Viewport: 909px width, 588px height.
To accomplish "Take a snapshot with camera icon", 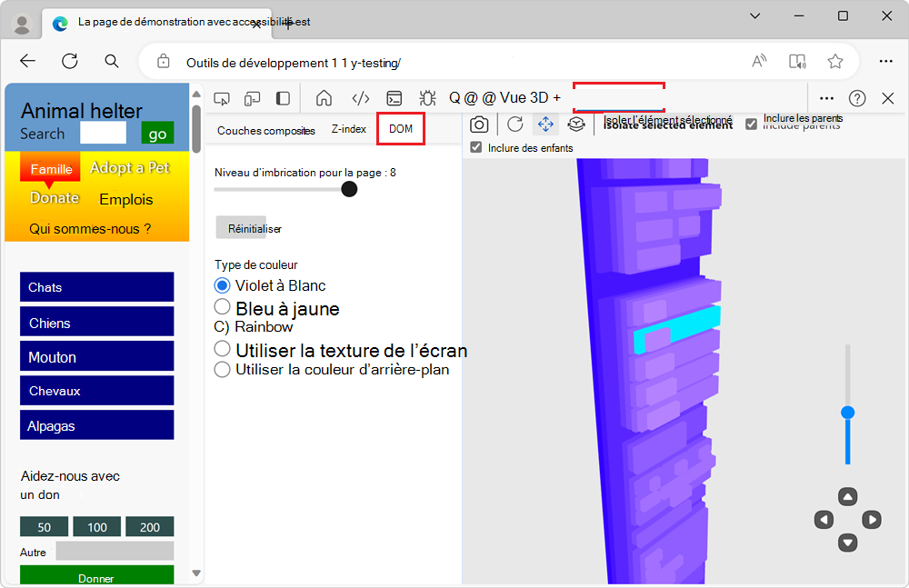I will coord(479,125).
